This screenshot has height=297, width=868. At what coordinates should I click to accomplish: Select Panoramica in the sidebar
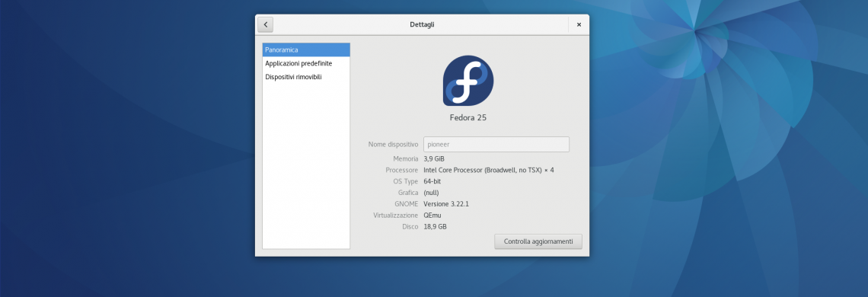(306, 49)
